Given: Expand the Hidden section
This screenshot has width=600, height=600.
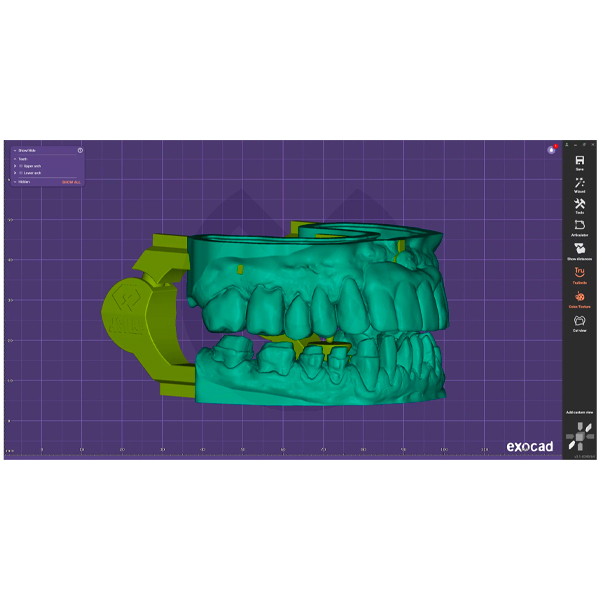Looking at the screenshot, I should coord(14,182).
